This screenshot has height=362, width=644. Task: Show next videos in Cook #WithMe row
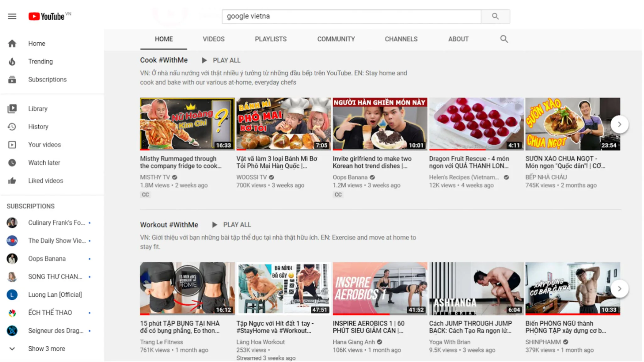tap(619, 124)
